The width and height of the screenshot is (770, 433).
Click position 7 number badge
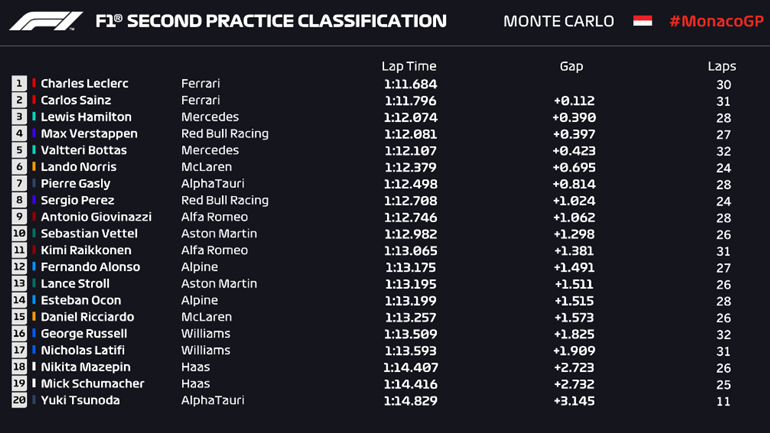click(x=19, y=184)
